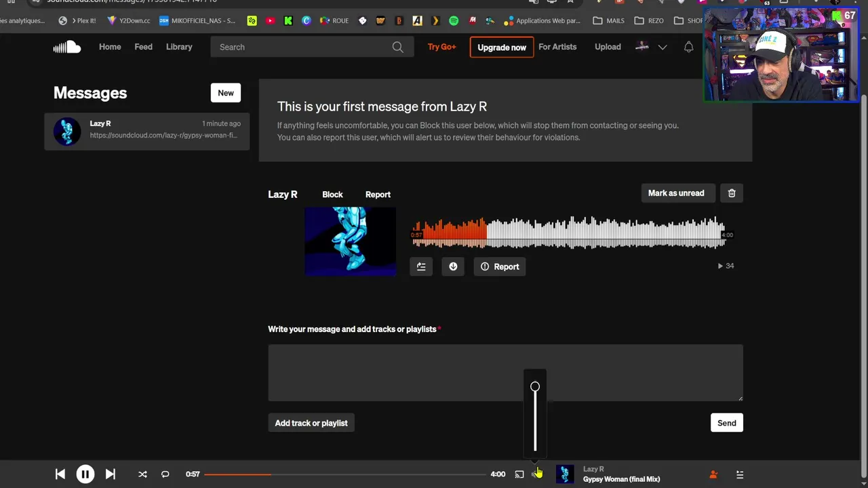
Task: Report the shared track
Action: pos(500,266)
